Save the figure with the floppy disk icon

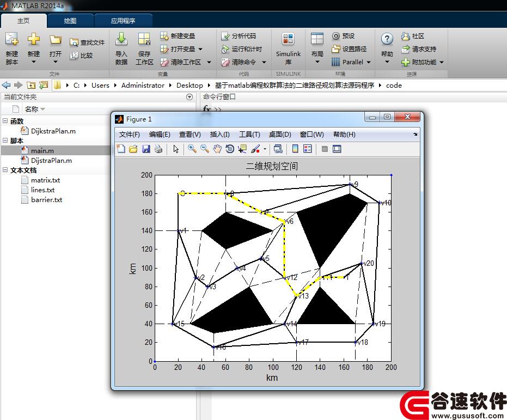tap(146, 149)
